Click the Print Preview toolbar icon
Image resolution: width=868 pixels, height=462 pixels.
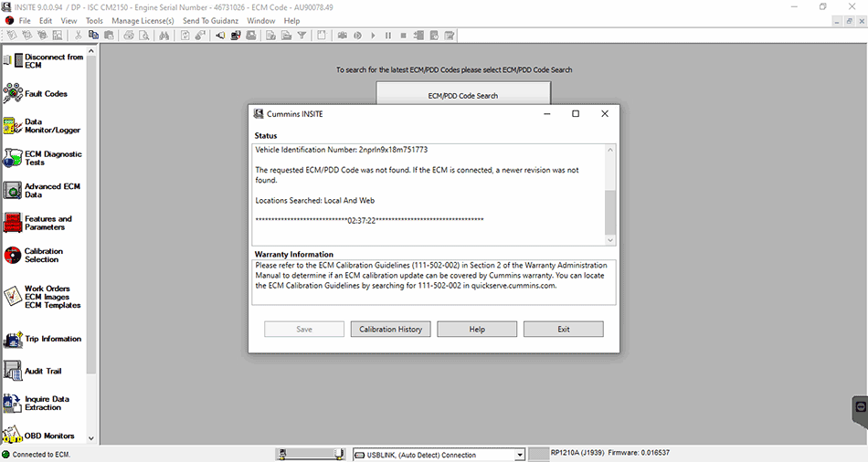tap(144, 36)
